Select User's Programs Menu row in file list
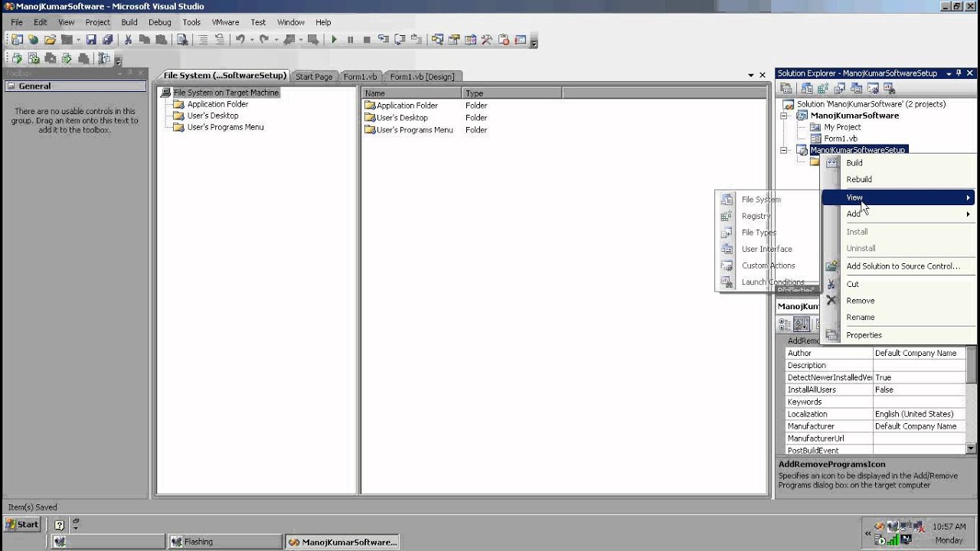 point(409,130)
